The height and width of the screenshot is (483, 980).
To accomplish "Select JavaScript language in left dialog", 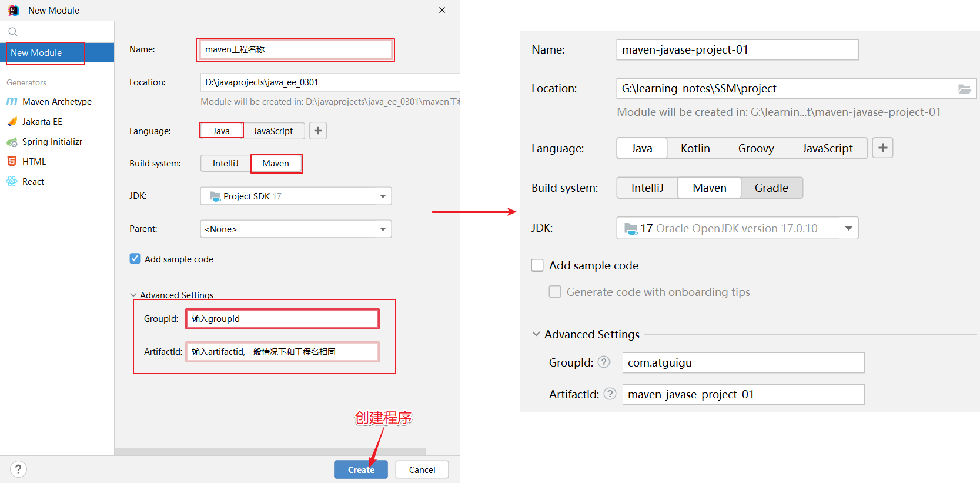I will 273,131.
